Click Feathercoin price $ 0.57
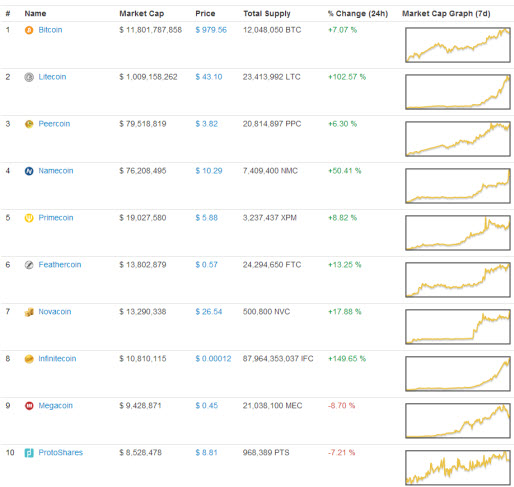Image resolution: width=514 pixels, height=487 pixels. click(207, 265)
